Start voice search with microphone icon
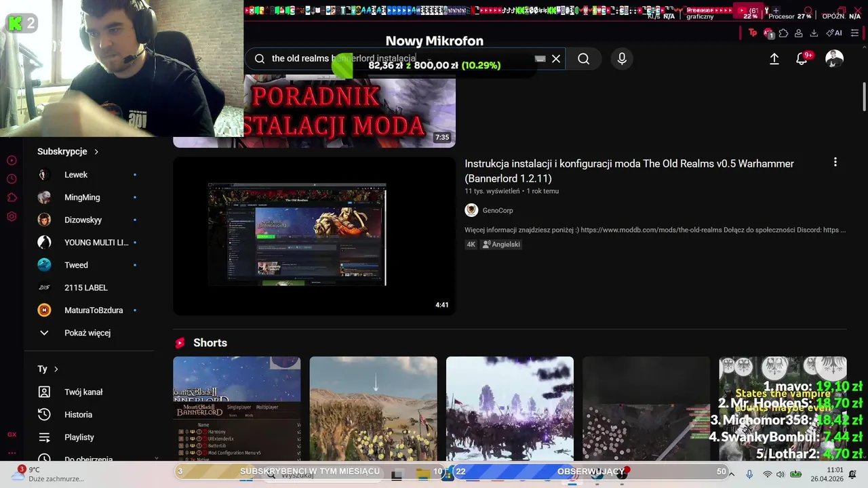This screenshot has width=868, height=488. [622, 59]
